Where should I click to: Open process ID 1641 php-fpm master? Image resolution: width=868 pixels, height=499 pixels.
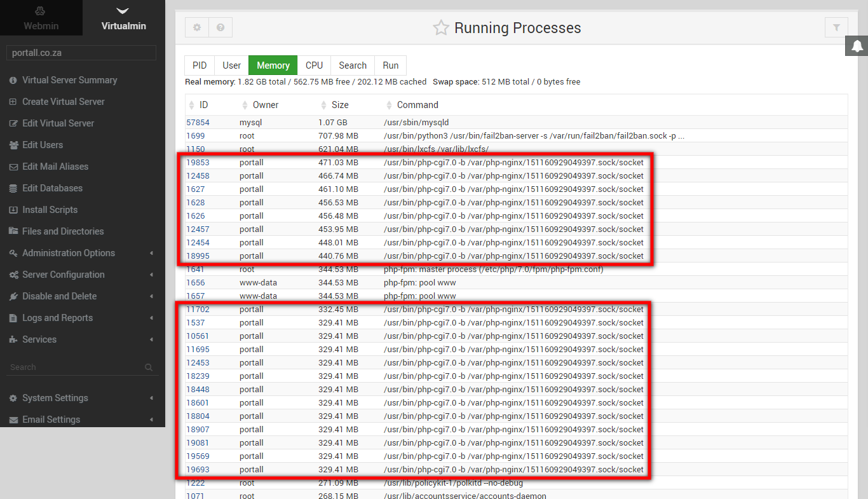(195, 269)
